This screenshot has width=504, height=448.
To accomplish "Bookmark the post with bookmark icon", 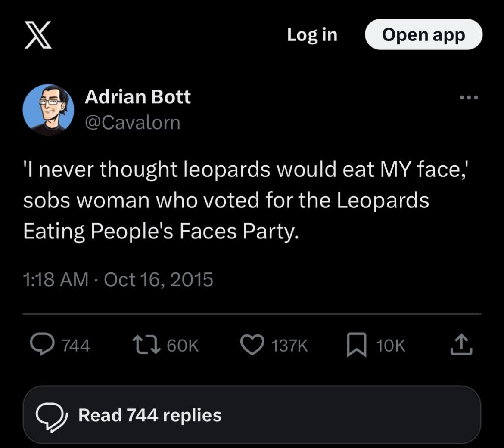I will click(357, 346).
